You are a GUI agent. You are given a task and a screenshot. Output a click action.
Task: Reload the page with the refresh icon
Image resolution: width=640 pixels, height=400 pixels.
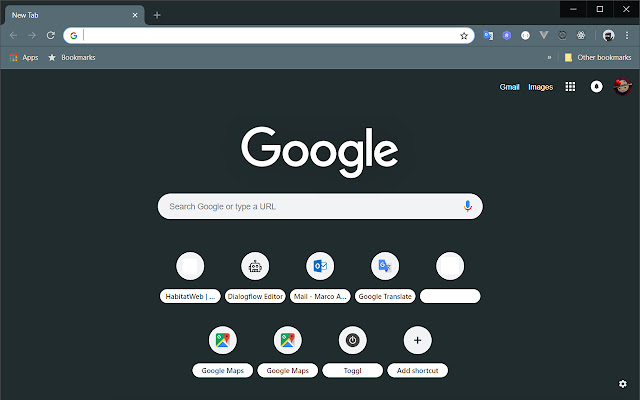click(x=51, y=36)
